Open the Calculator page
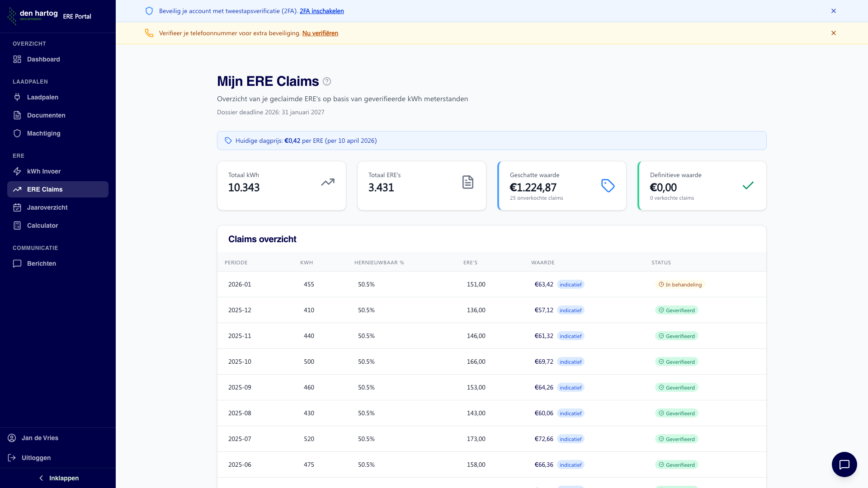The width and height of the screenshot is (868, 488). 58,225
